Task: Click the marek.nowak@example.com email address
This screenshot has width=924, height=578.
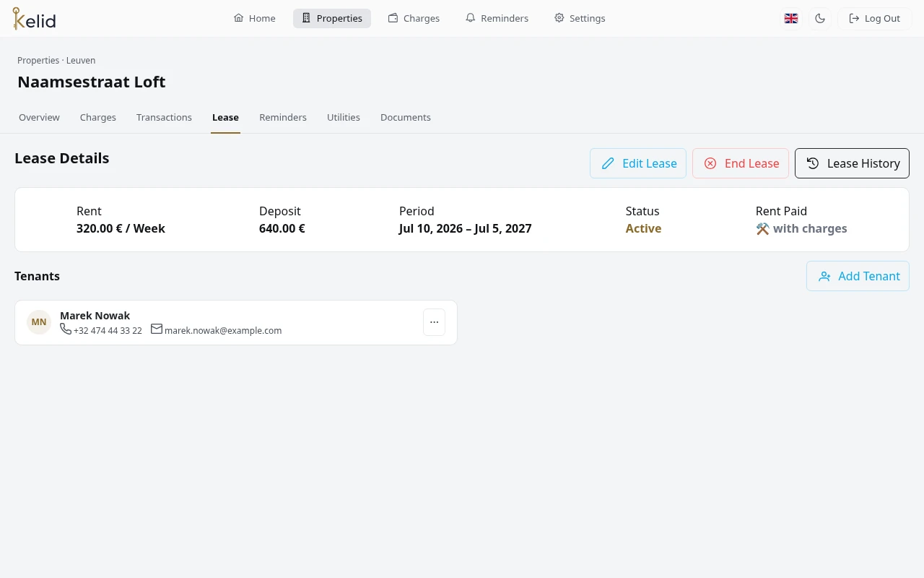Action: tap(223, 331)
